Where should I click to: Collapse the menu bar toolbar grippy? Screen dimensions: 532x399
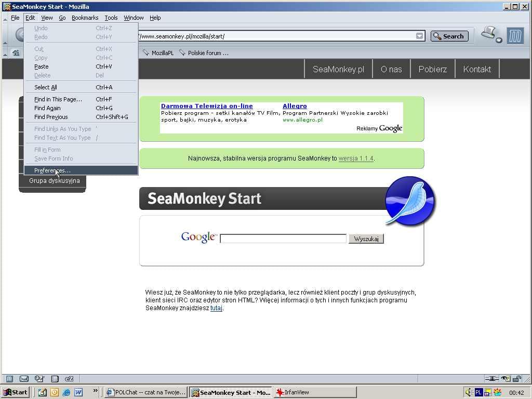(x=5, y=19)
